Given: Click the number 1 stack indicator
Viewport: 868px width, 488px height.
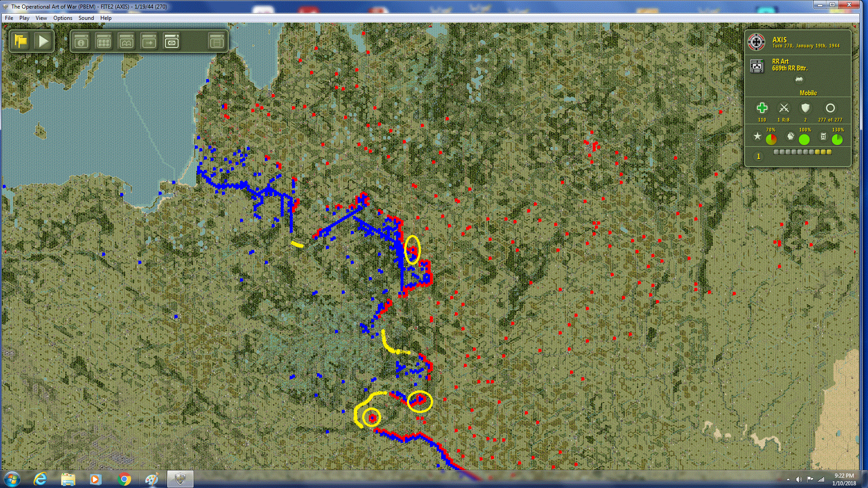Looking at the screenshot, I should 759,156.
